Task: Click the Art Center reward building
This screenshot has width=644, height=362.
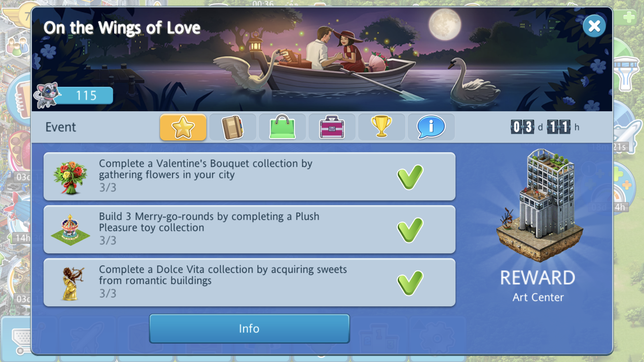Action: [540, 205]
